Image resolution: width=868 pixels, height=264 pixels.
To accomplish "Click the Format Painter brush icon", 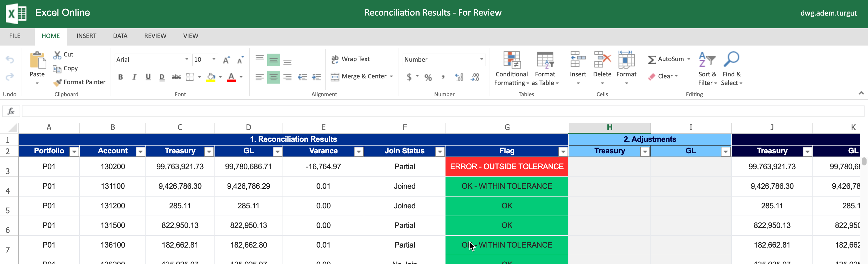I will (57, 82).
